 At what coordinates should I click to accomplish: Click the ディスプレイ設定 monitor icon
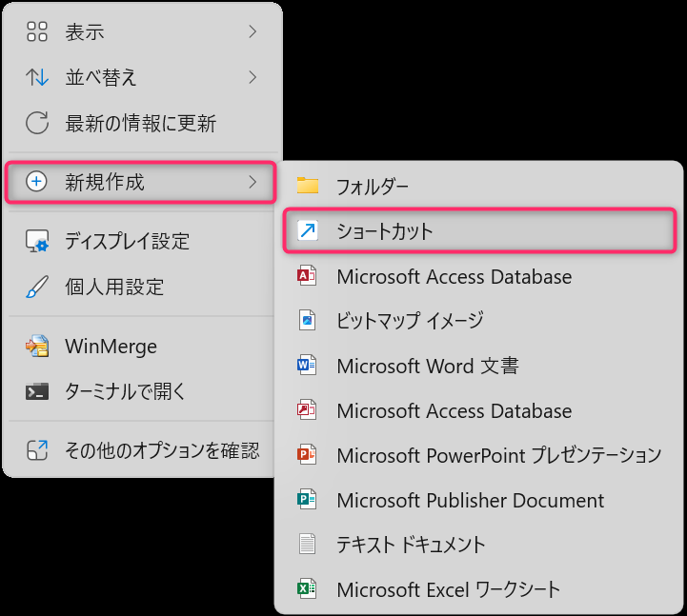(37, 241)
